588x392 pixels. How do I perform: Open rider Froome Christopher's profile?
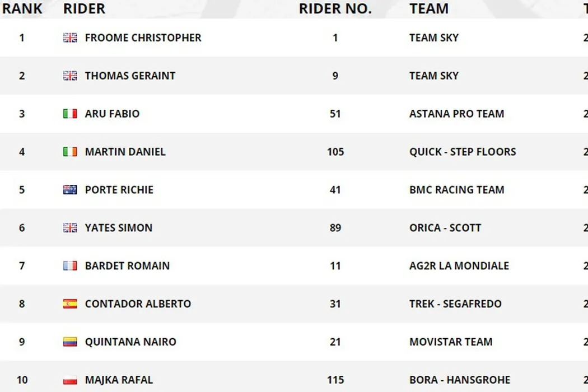[x=143, y=38]
